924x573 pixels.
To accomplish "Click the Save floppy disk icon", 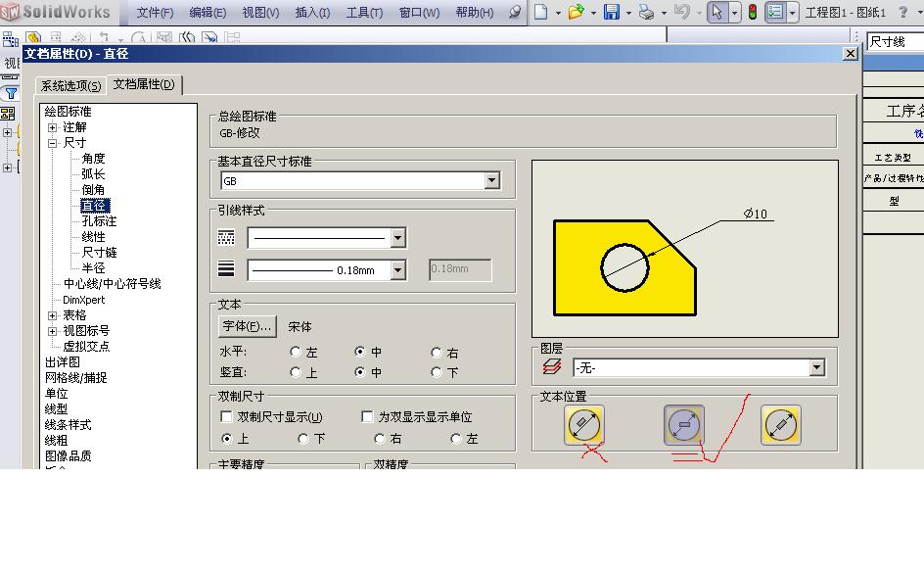I will (612, 11).
